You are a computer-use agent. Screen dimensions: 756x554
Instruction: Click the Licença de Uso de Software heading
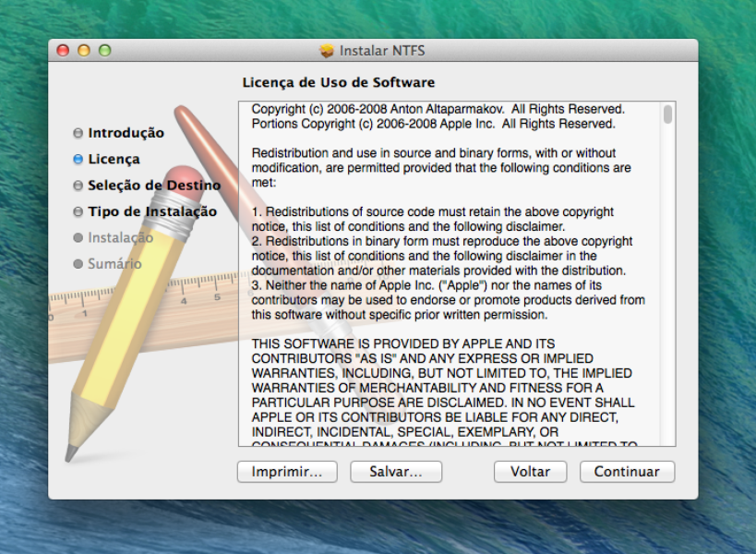point(339,82)
